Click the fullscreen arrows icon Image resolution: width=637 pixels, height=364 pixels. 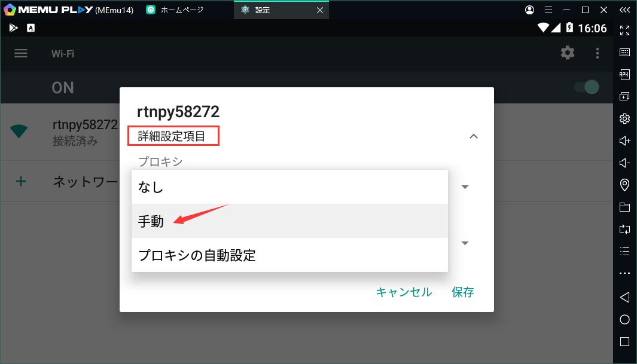coord(624,30)
